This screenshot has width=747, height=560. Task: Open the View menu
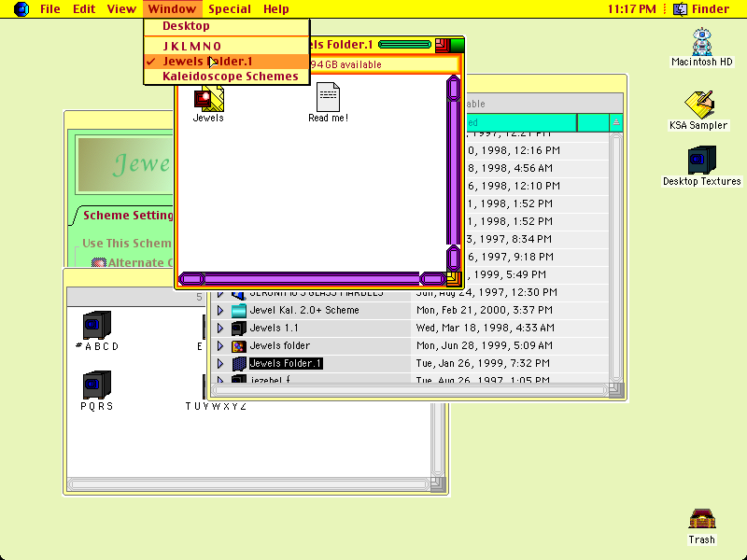point(121,9)
